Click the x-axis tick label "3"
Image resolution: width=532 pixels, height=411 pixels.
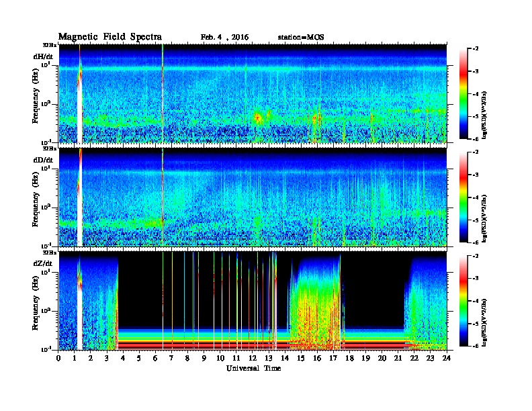(107, 358)
